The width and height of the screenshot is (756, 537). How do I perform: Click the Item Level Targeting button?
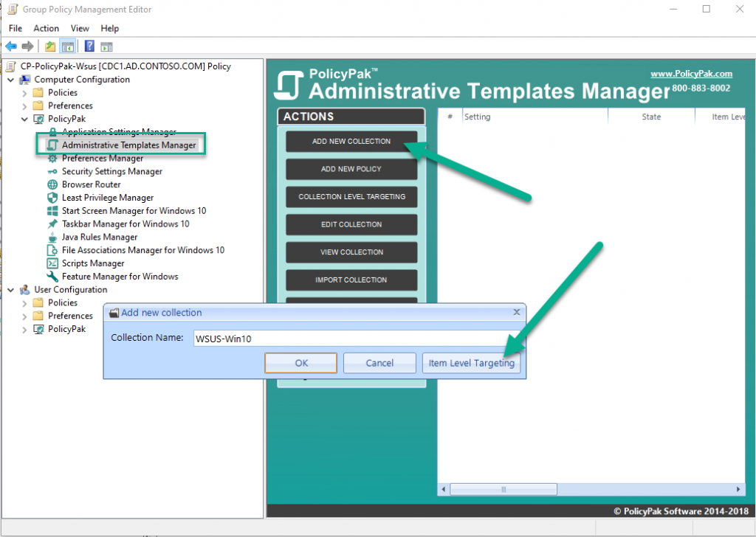471,363
